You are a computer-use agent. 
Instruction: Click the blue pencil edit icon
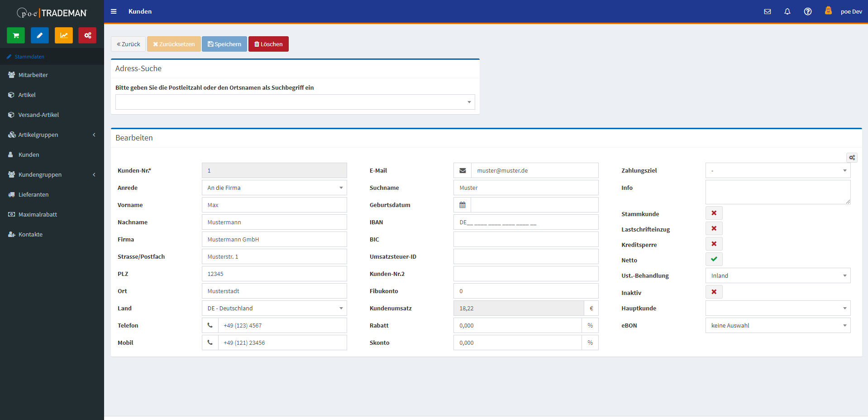[40, 35]
